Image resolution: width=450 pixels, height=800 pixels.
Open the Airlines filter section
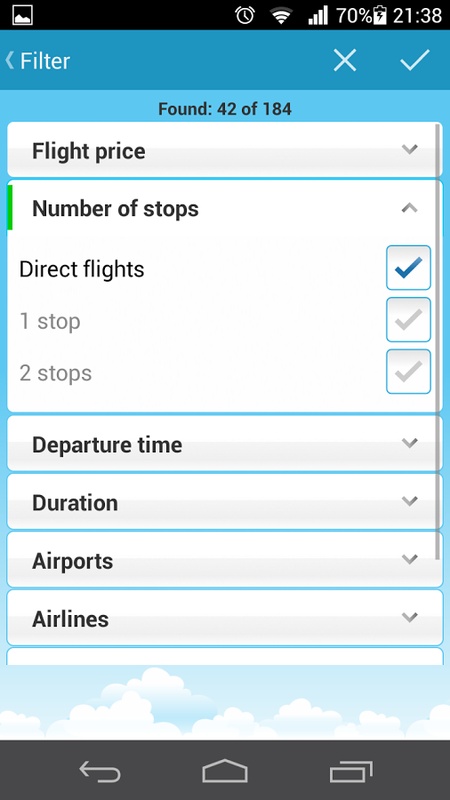click(224, 618)
